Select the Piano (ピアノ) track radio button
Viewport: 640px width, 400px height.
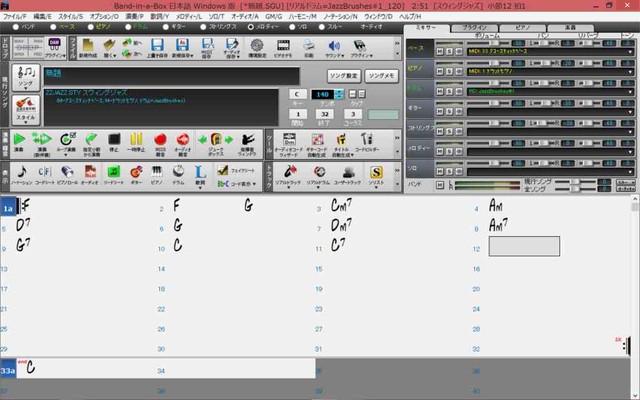point(91,27)
